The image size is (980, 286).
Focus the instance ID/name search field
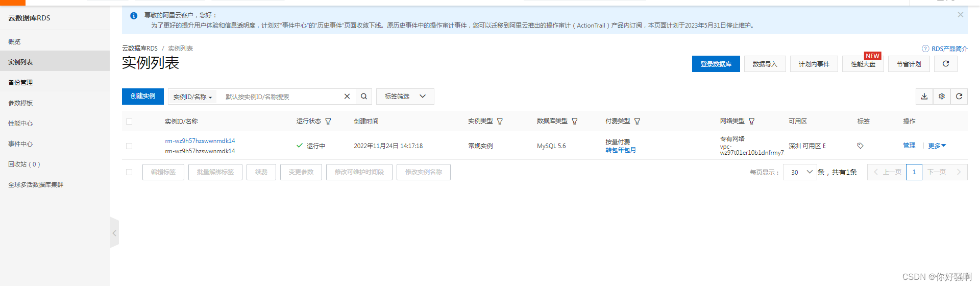(281, 97)
